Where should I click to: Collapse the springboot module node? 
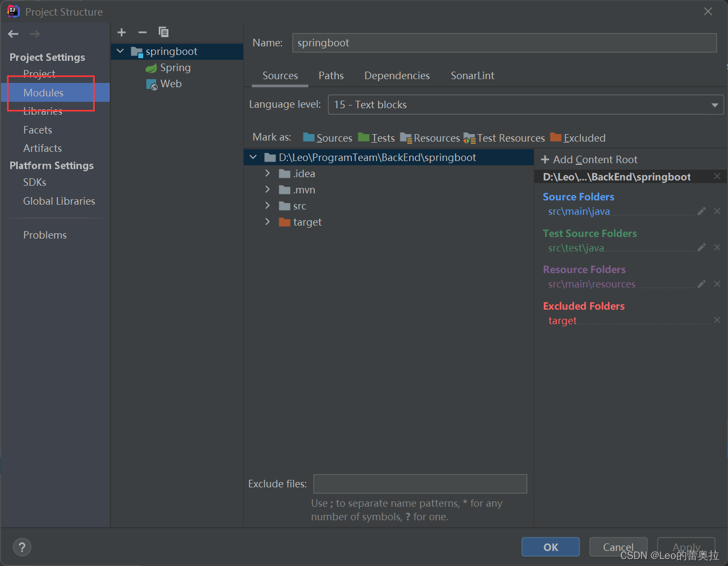click(121, 51)
